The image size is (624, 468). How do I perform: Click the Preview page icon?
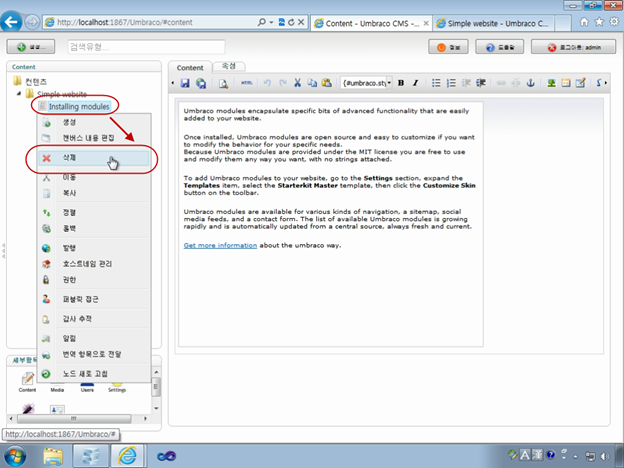pos(223,83)
